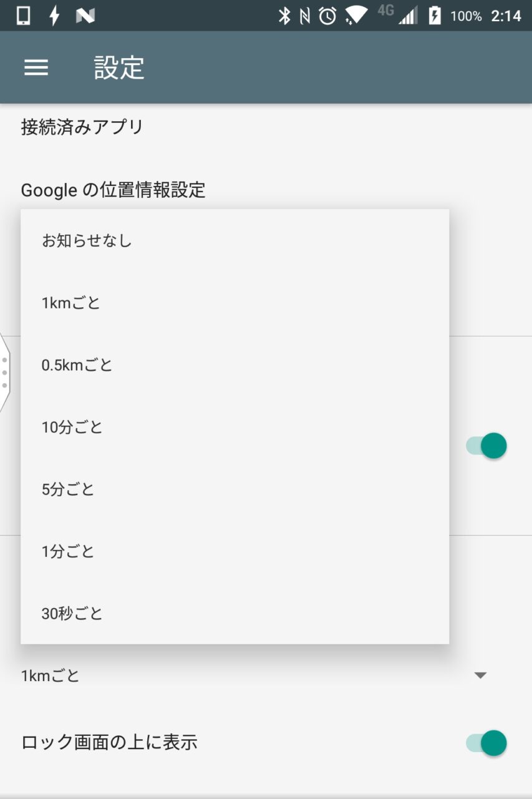
Task: Toggle the switch beside the dropdown list
Action: 486,446
